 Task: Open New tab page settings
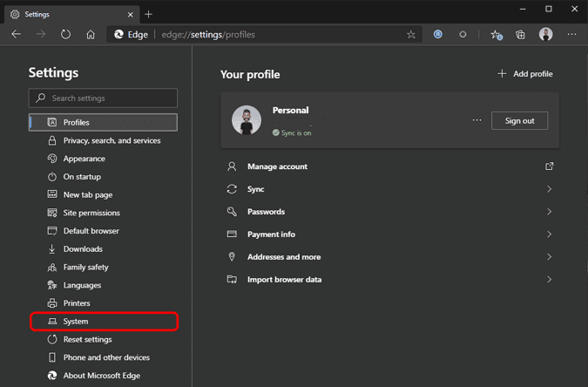[104, 194]
